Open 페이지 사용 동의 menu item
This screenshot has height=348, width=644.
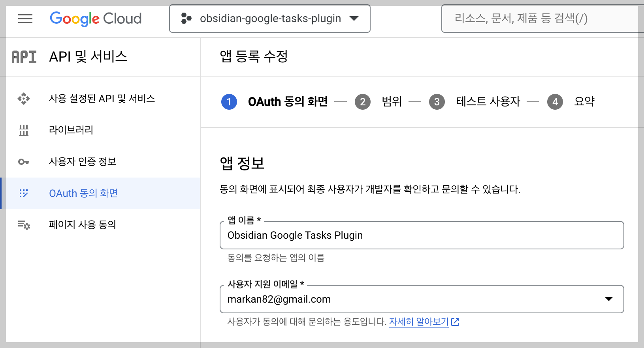click(x=83, y=225)
